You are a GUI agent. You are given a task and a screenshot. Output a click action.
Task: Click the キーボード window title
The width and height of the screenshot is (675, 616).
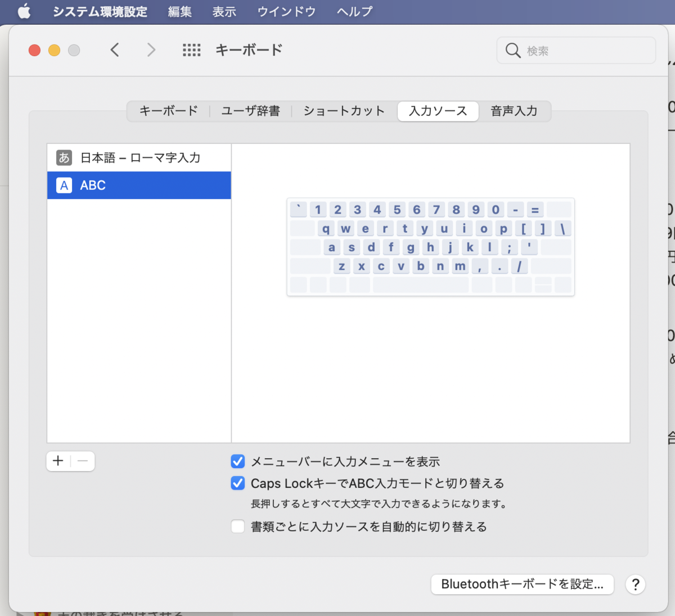pos(249,50)
